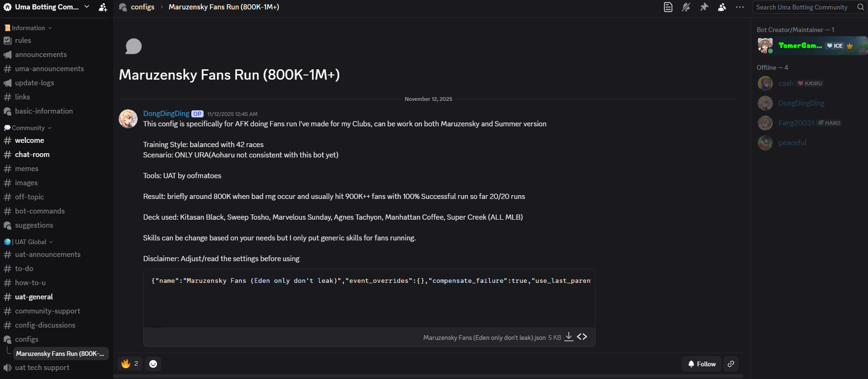Image resolution: width=868 pixels, height=379 pixels.
Task: Open the three-dot more options menu
Action: [x=740, y=7]
